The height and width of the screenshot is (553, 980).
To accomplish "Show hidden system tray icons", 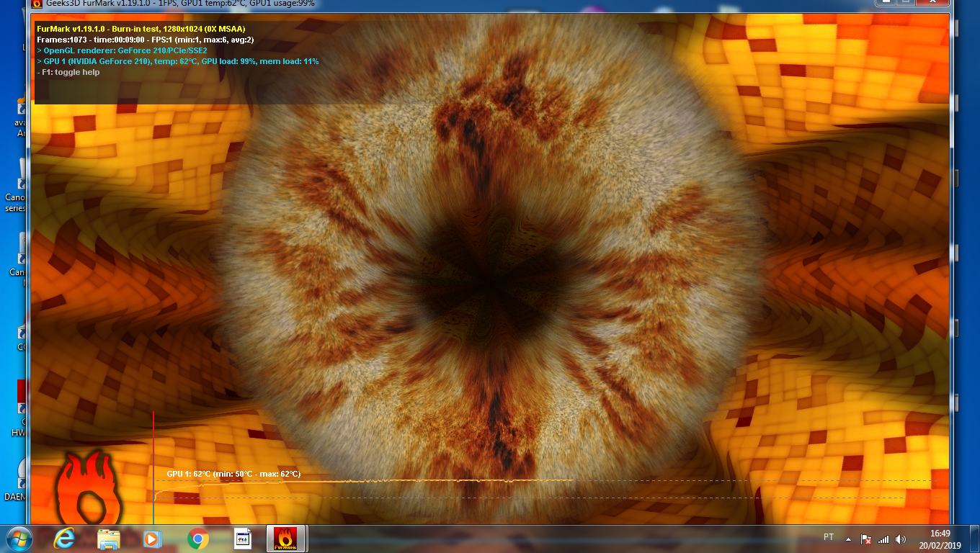I will 848,539.
